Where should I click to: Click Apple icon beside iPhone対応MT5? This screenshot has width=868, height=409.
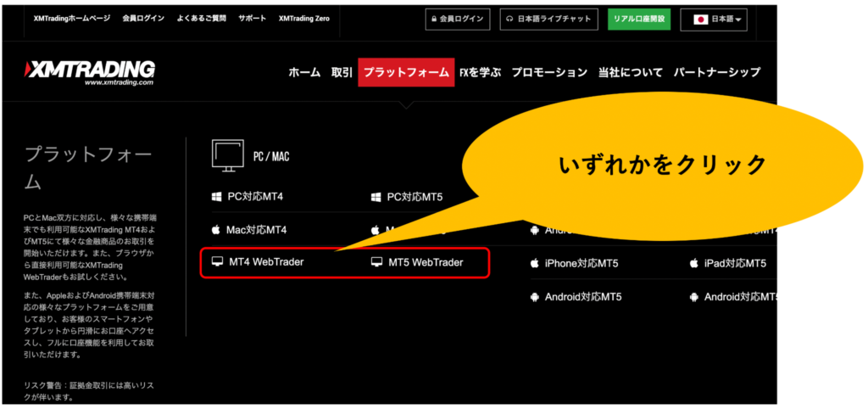(x=534, y=263)
